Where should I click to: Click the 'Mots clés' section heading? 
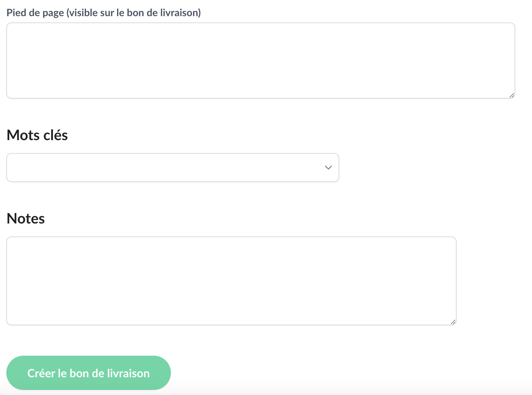click(37, 135)
